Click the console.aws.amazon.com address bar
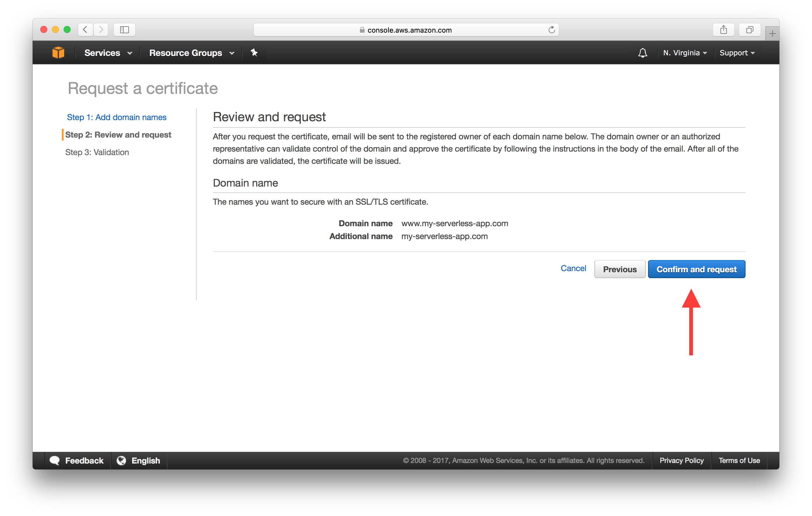812x516 pixels. [406, 30]
